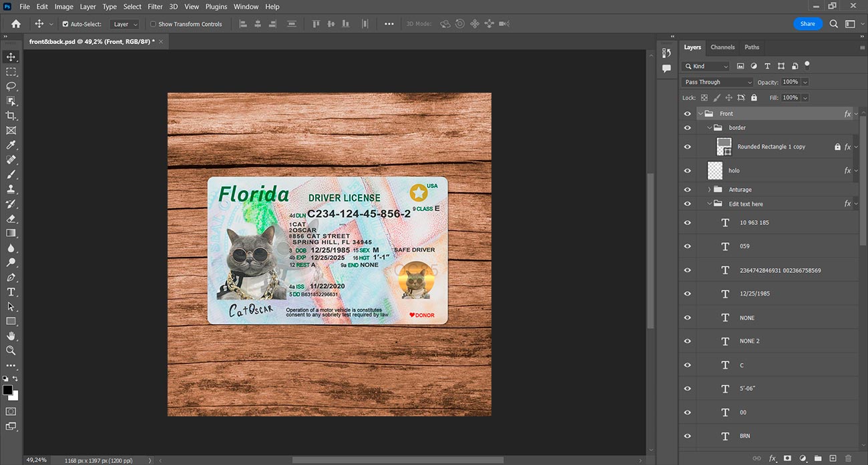Click the zoom percentage field 49,24%

(37, 460)
